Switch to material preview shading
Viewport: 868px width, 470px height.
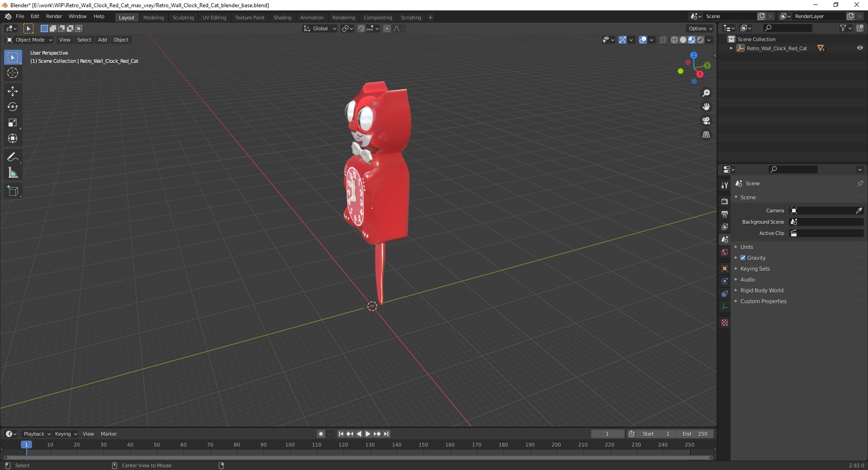point(692,40)
